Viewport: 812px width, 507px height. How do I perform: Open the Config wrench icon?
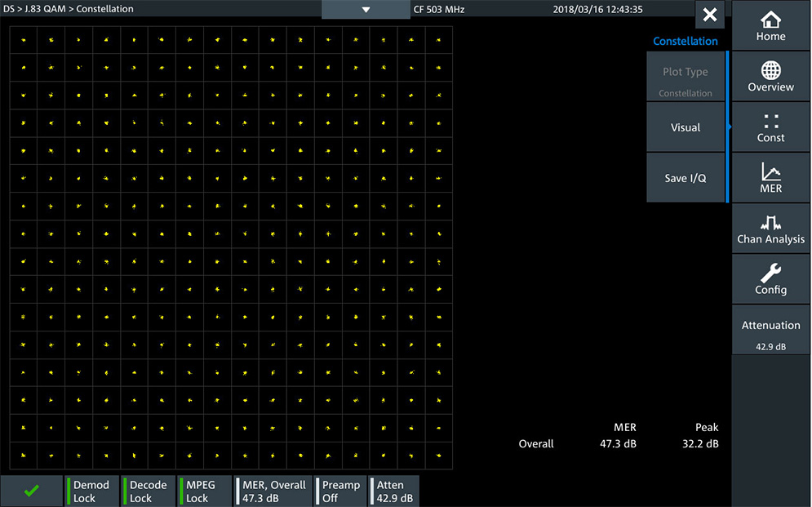tap(770, 279)
